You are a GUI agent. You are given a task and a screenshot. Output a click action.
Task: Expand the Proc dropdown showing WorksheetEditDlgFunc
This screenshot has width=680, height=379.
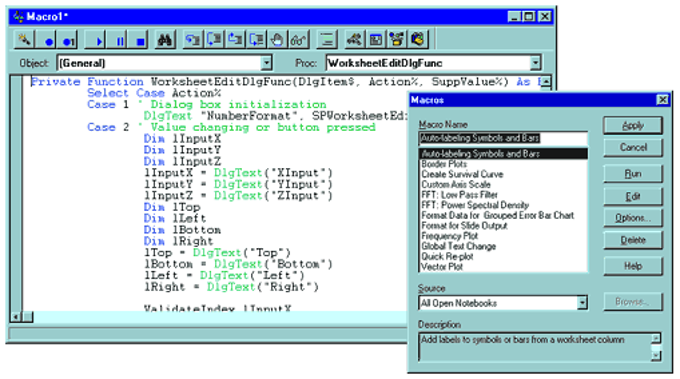536,63
